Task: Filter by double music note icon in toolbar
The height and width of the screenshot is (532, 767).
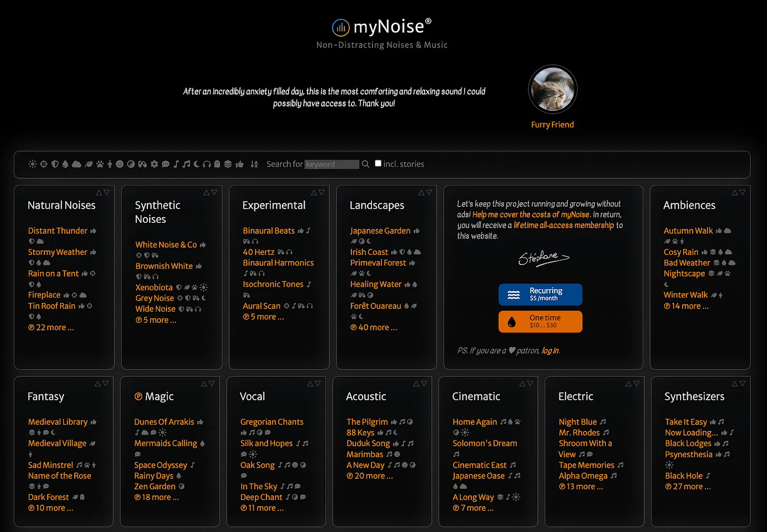Action: 186,164
